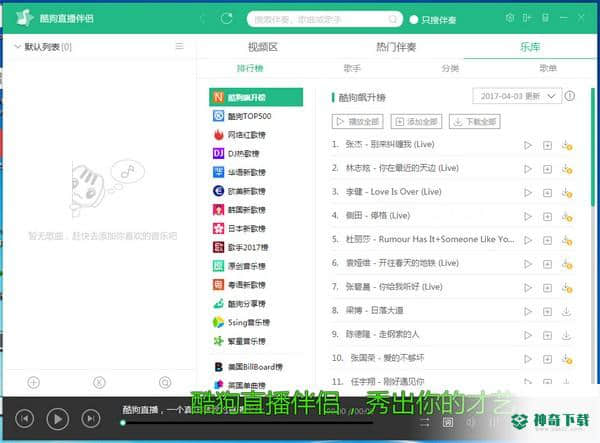Toggle the lyrics icon in the player bar
The height and width of the screenshot is (443, 600).
448,422
